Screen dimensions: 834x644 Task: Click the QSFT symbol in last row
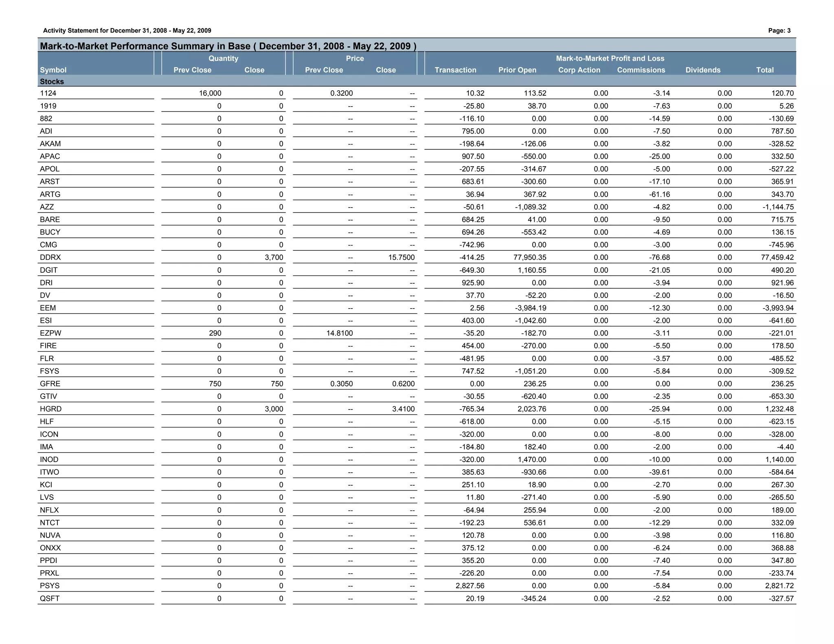pyautogui.click(x=50, y=598)
